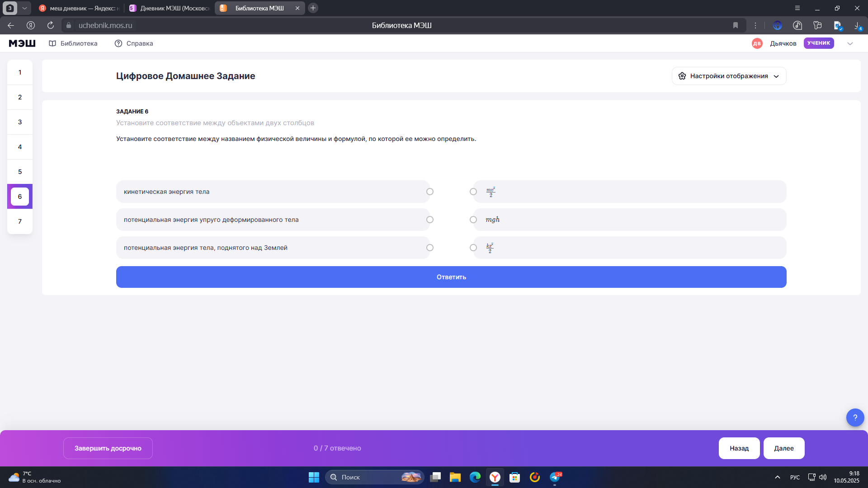
Task: Open Yandex home button in toolbar
Action: (x=31, y=25)
